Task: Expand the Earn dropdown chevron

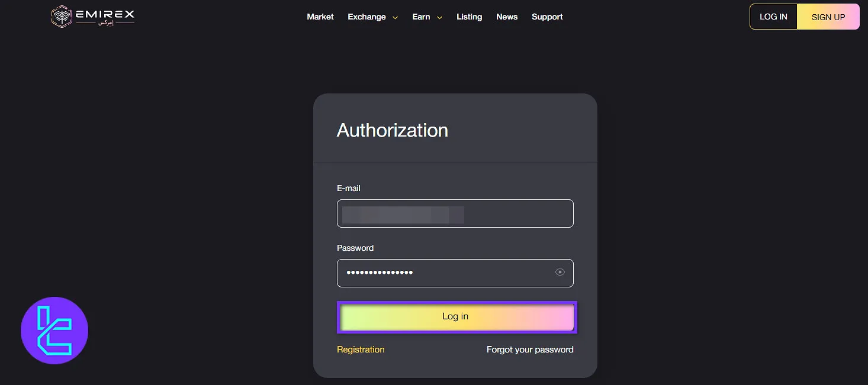Action: pos(439,17)
